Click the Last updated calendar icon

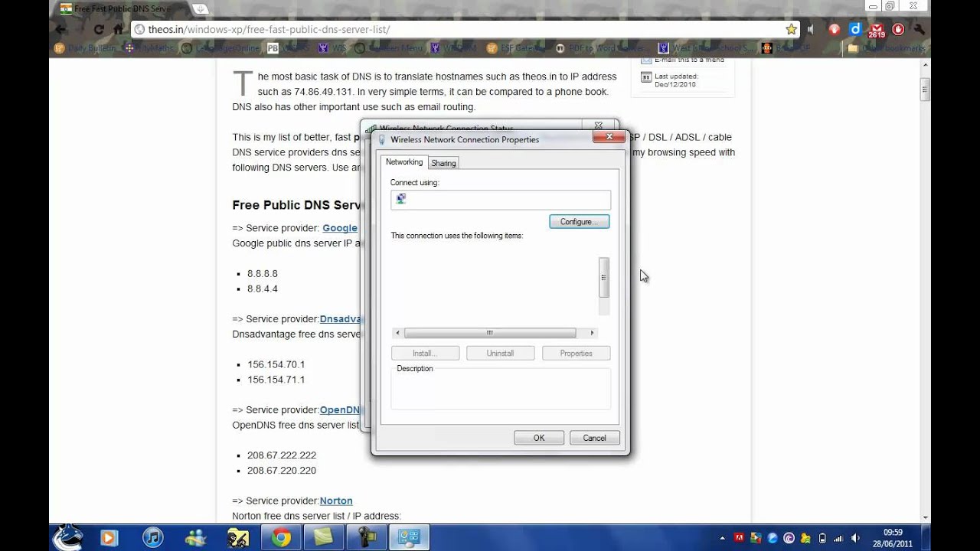645,77
